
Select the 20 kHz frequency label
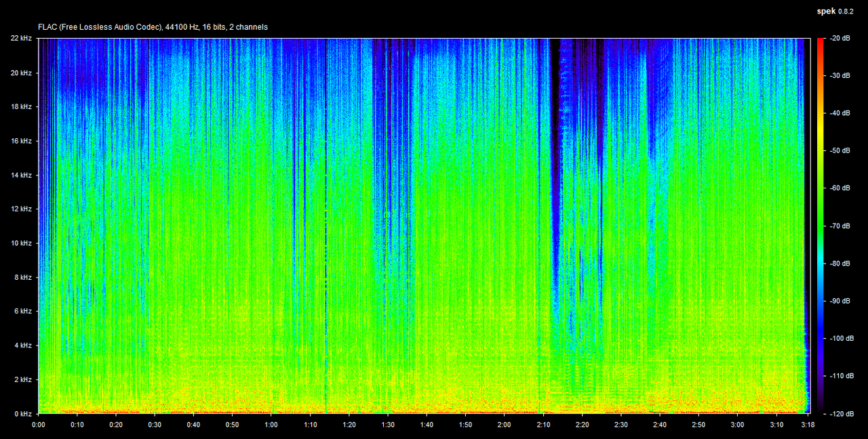point(21,72)
